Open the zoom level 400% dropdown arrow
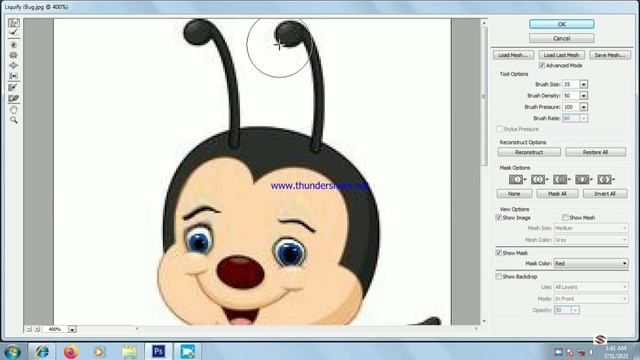Viewport: 640px width, 360px height. (72, 329)
